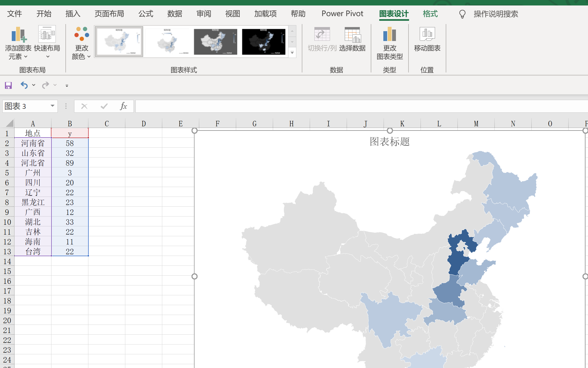
Task: Open the Quick Layout icon
Action: point(47,34)
